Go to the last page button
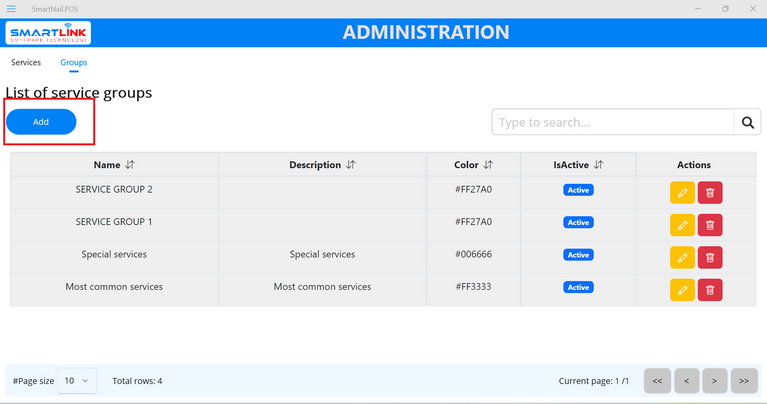Image resolution: width=767 pixels, height=404 pixels. click(744, 381)
